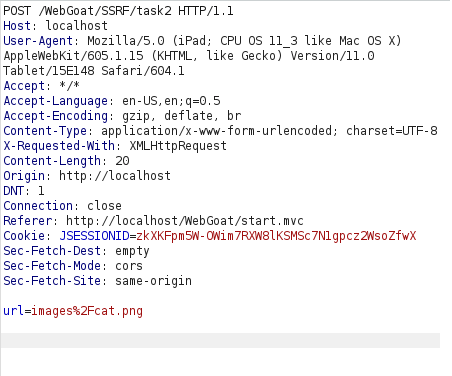Viewport: 452px width, 376px height.
Task: Click the same-origin value
Action: tap(153, 281)
